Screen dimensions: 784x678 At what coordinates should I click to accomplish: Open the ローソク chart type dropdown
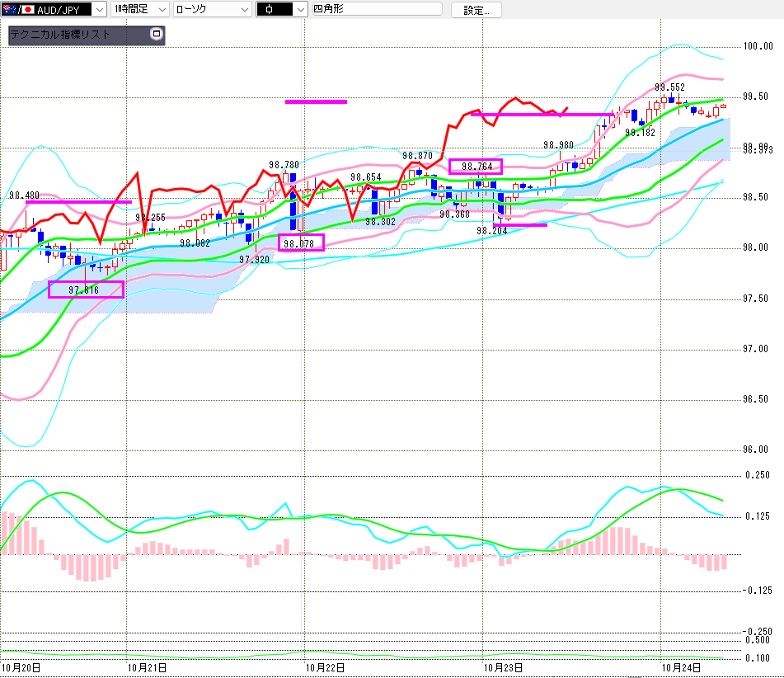tap(244, 10)
